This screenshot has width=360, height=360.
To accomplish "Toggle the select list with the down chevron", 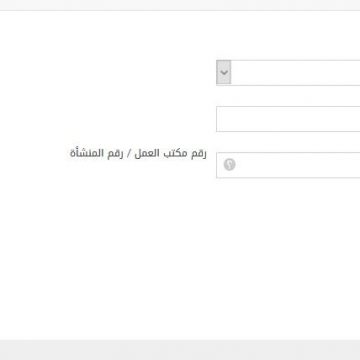I will pyautogui.click(x=224, y=72).
